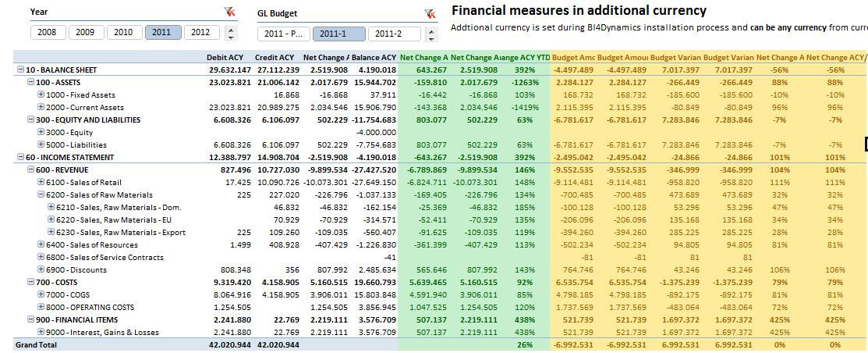
Task: Click Financial measures in additional currency heading
Action: click(x=579, y=10)
